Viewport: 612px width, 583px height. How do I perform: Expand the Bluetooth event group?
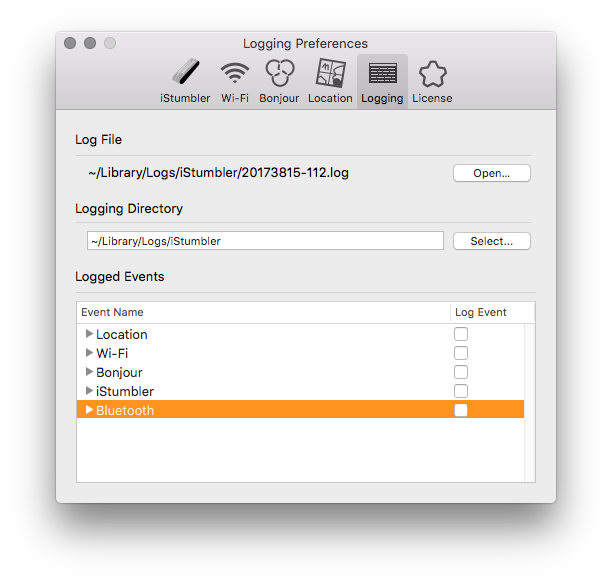click(89, 409)
